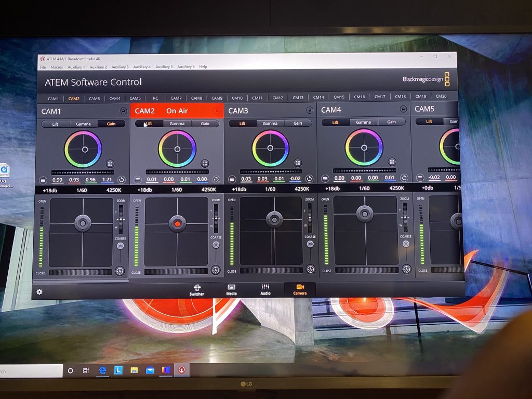532x399 pixels.
Task: Click CAM3 auto focus icon
Action: coord(310,269)
